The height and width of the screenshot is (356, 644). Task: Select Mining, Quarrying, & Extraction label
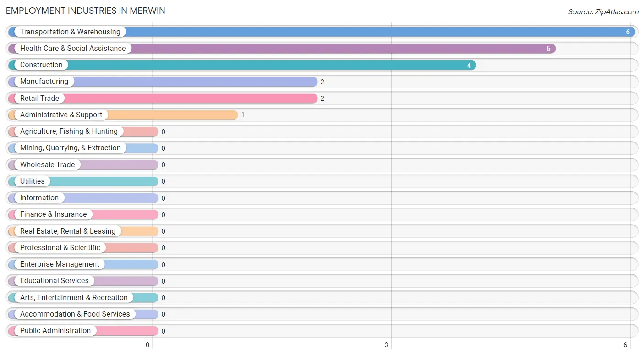pos(71,148)
